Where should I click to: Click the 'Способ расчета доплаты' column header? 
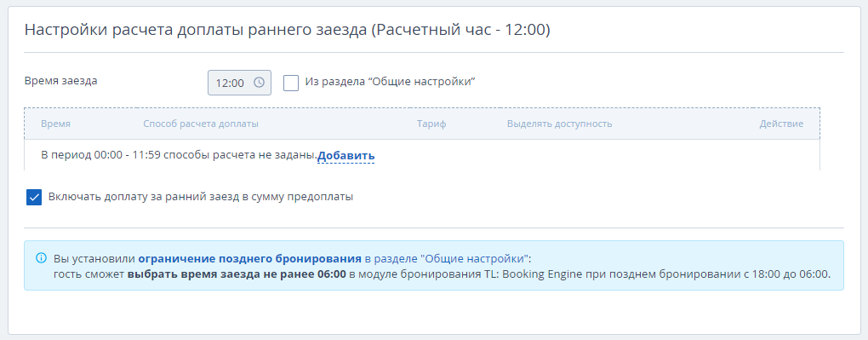(201, 124)
